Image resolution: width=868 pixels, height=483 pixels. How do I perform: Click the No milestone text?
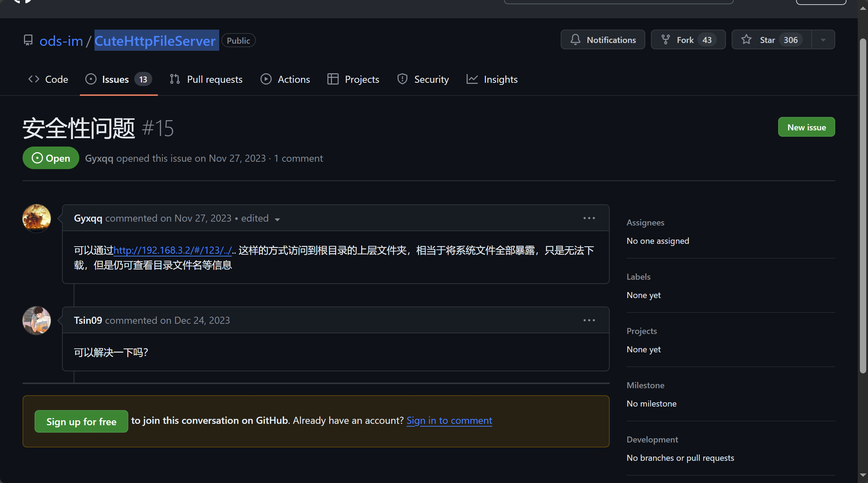point(652,403)
